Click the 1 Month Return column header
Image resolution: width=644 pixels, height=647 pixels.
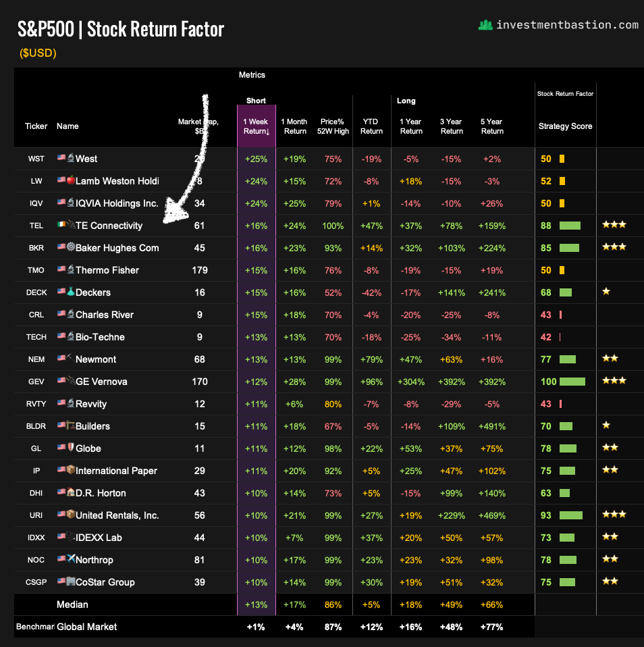(294, 126)
